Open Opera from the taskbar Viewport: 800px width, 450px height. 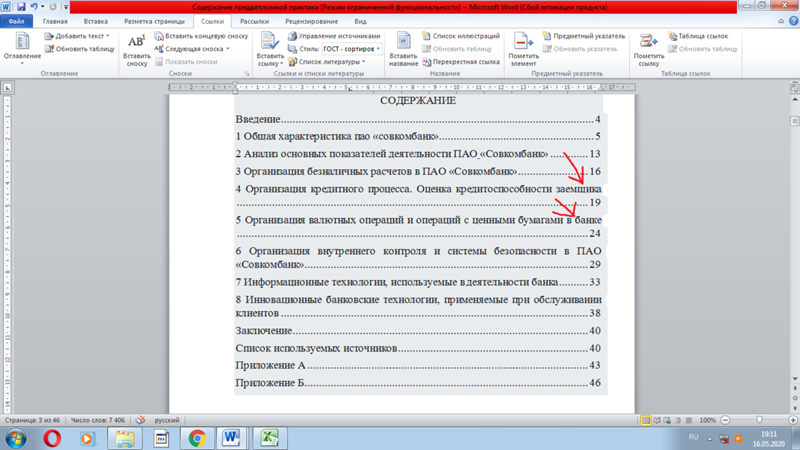pyautogui.click(x=52, y=438)
